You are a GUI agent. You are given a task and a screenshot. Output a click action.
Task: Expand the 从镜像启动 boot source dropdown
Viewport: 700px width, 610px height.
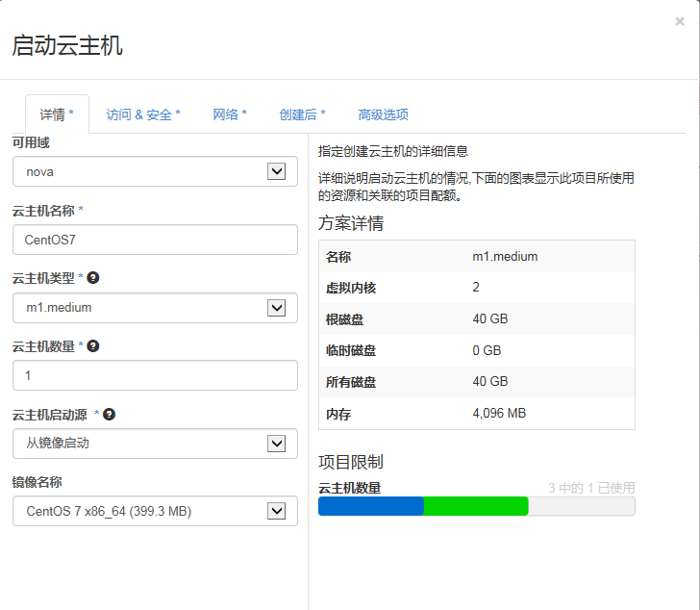coord(155,444)
